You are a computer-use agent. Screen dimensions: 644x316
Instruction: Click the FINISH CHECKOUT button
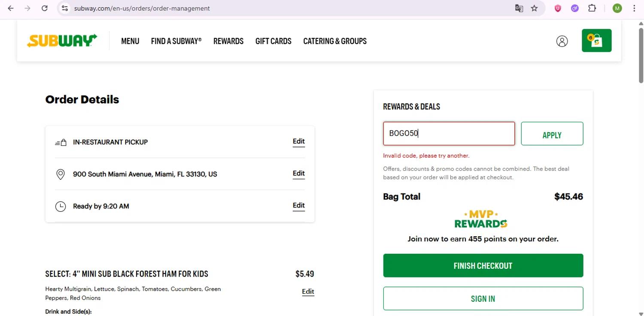click(483, 265)
